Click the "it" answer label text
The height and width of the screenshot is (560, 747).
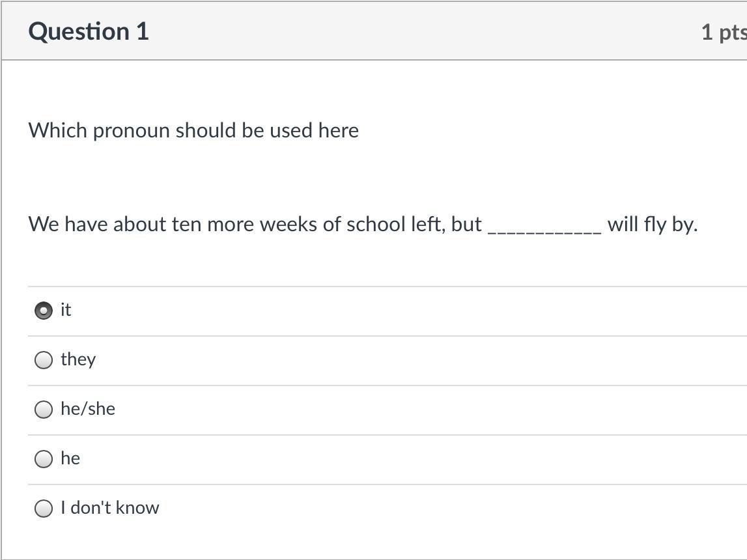coord(66,310)
